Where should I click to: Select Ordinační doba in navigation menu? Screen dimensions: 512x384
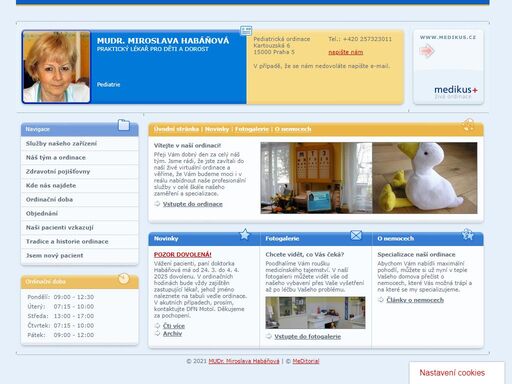coord(80,199)
